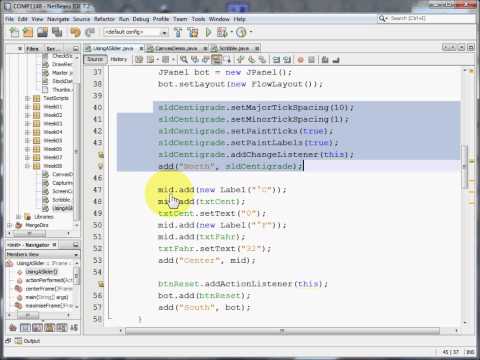The width and height of the screenshot is (480, 360).
Task: Click the search magnifier icon in menu bar
Action: [382, 18]
